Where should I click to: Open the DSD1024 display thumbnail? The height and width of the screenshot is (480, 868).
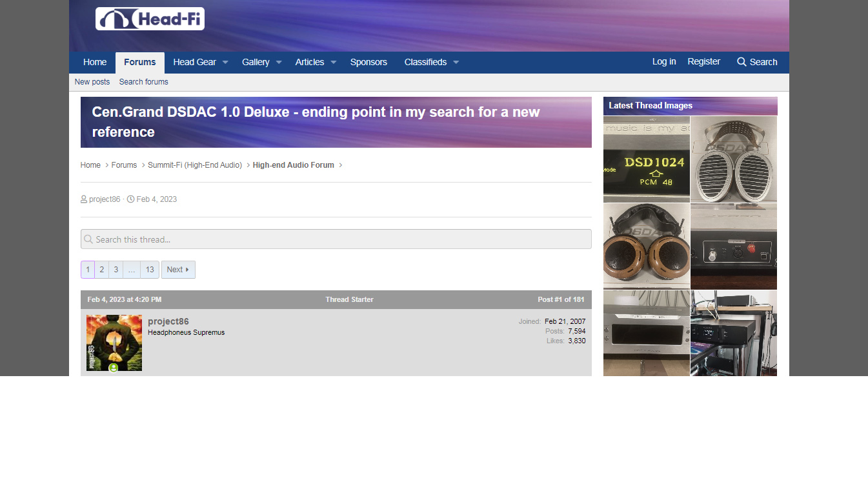click(647, 159)
